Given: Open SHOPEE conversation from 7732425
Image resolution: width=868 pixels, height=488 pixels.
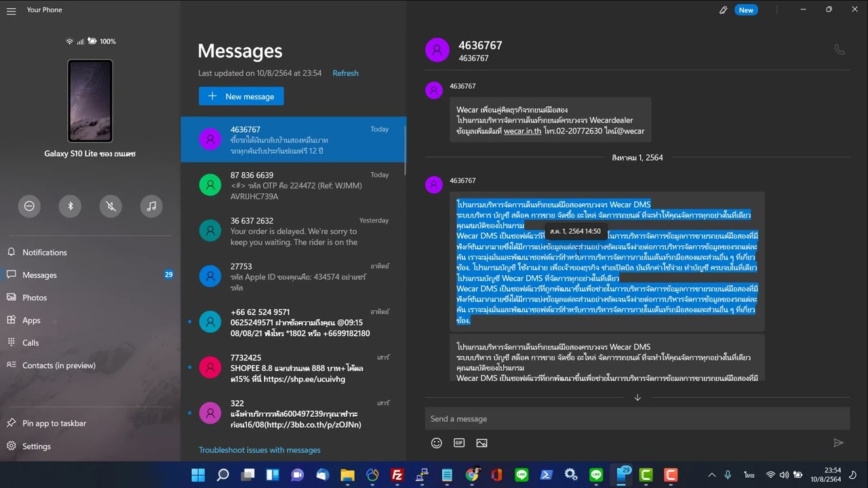Looking at the screenshot, I should tap(293, 367).
